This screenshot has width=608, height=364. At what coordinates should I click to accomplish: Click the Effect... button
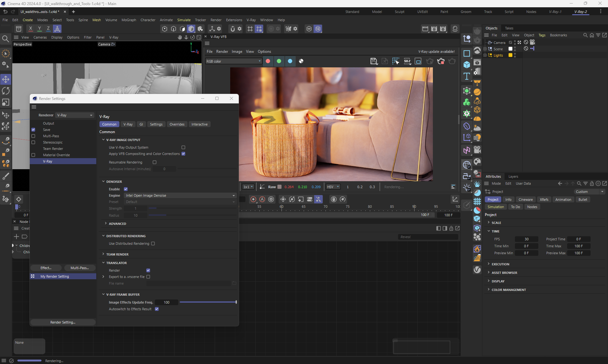(x=46, y=268)
